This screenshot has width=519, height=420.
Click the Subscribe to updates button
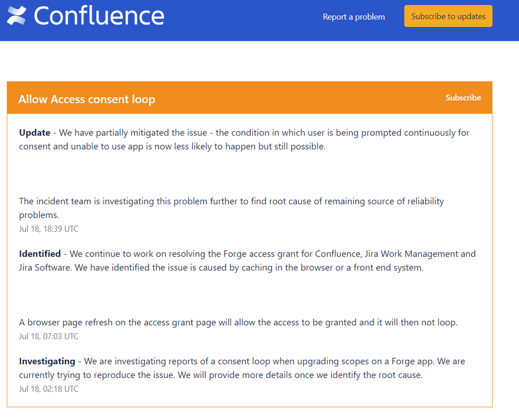tap(448, 16)
